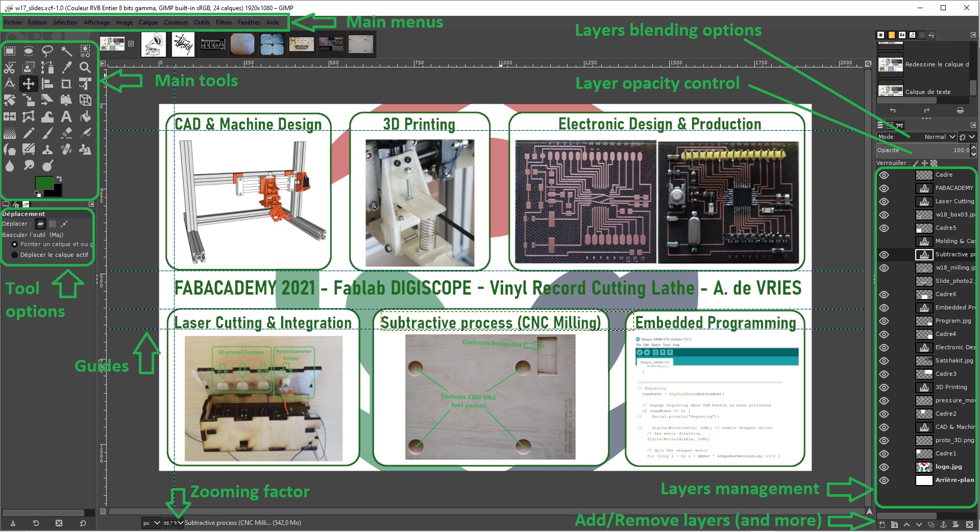Viewport: 980px width, 532px height.
Task: Open the Édition menu
Action: click(37, 22)
